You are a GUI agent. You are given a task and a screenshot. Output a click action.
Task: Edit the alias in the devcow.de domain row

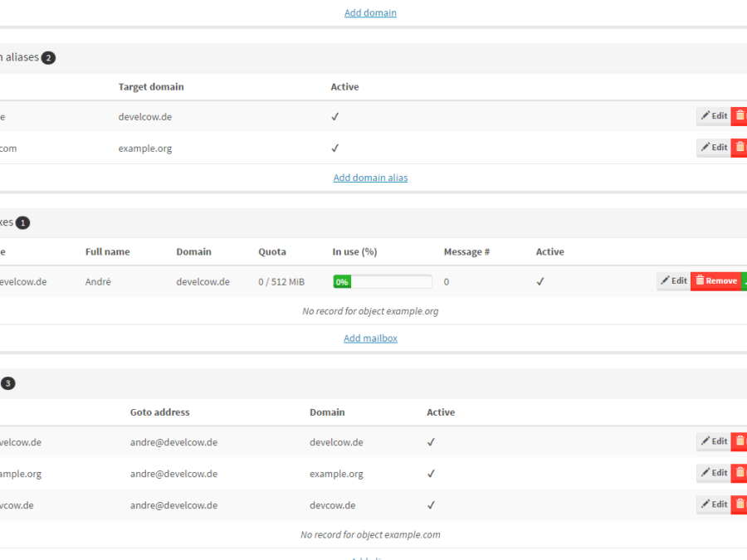[713, 504]
